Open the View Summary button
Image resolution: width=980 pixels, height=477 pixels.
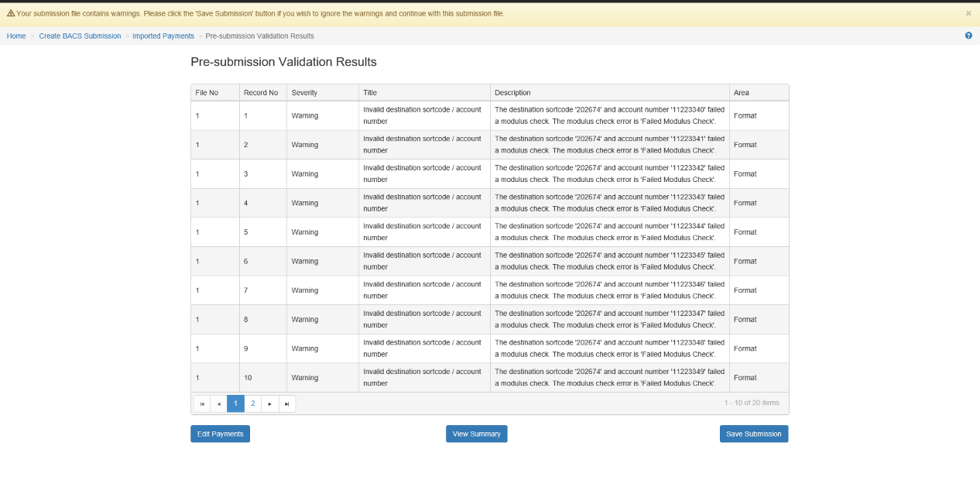(x=476, y=434)
